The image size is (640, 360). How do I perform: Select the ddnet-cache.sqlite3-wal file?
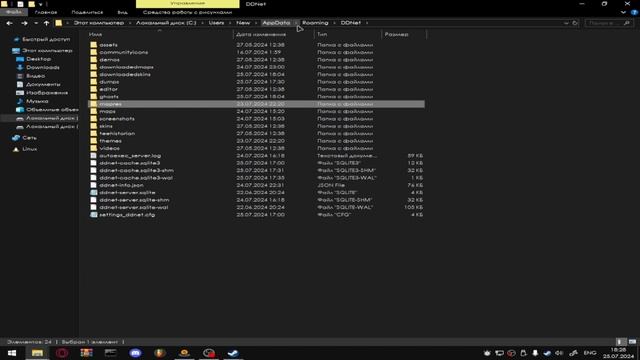(136, 178)
